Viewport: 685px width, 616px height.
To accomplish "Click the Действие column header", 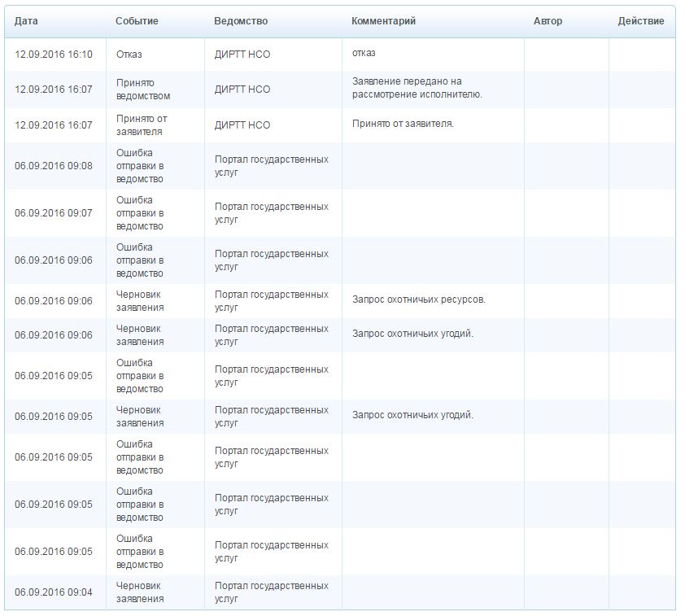I will coord(641,21).
